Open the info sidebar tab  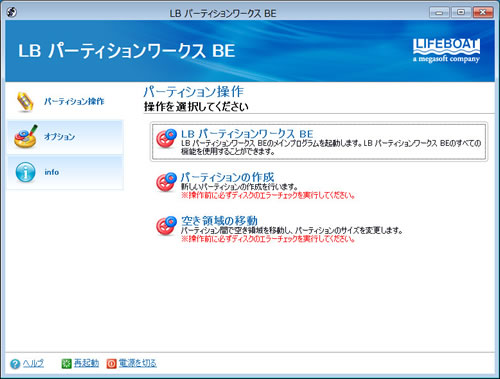tap(65, 172)
